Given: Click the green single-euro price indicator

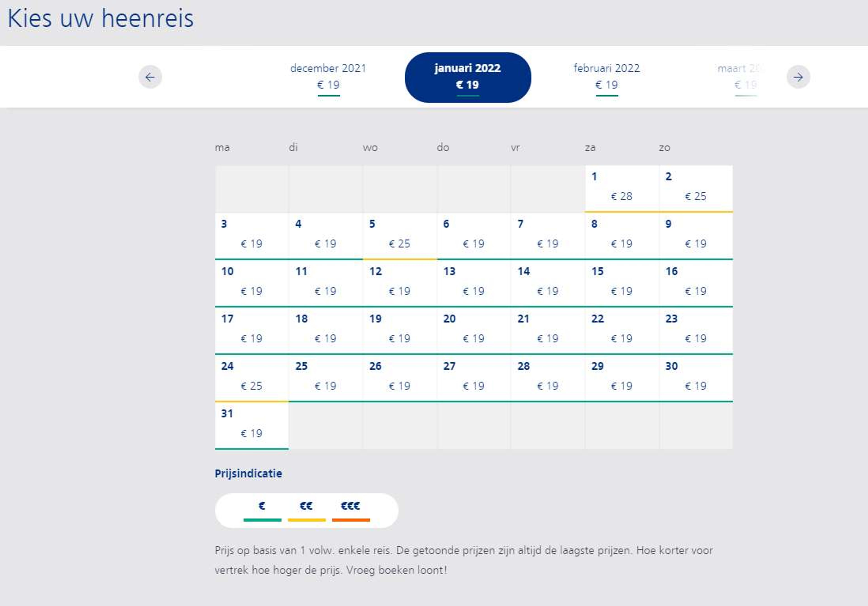Looking at the screenshot, I should pyautogui.click(x=262, y=511).
